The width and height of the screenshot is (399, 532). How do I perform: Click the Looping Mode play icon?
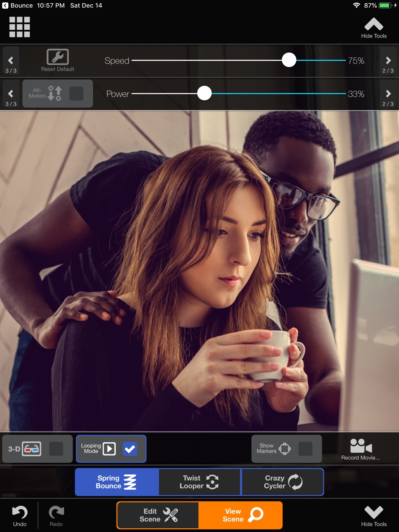click(x=109, y=449)
